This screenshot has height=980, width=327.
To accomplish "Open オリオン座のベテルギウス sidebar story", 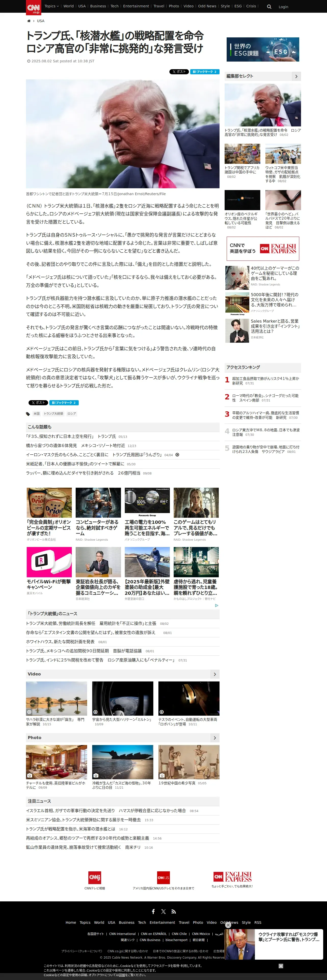I will pos(242,210).
